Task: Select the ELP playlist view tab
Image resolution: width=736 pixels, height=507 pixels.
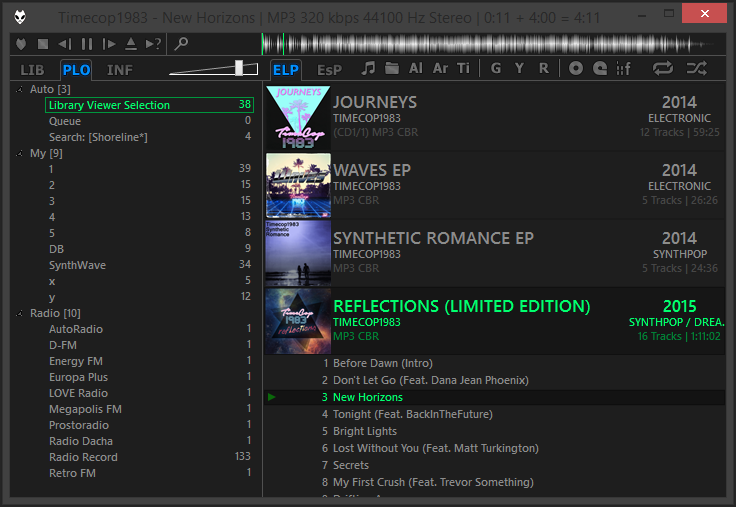Action: tap(285, 70)
